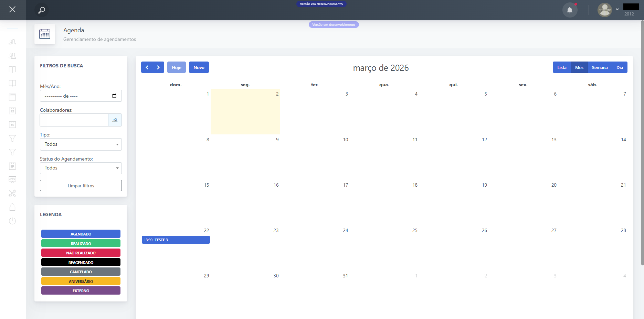
Task: Close the sidebar with the X icon
Action: pyautogui.click(x=12, y=10)
